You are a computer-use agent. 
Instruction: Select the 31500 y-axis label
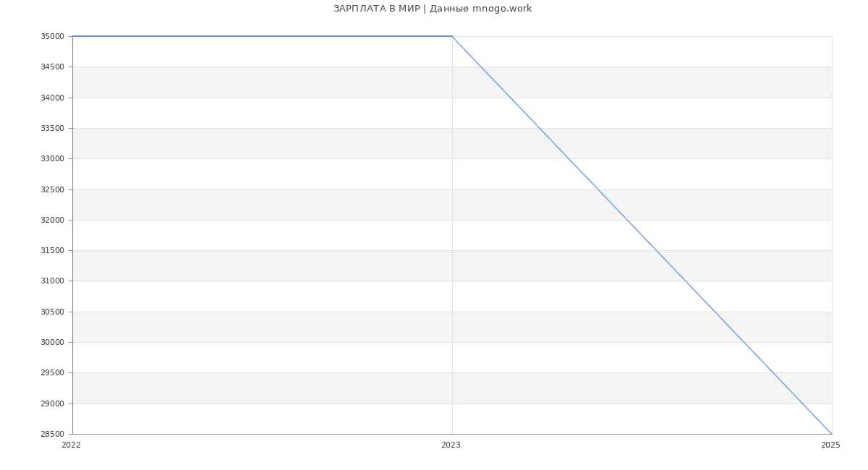(x=53, y=251)
